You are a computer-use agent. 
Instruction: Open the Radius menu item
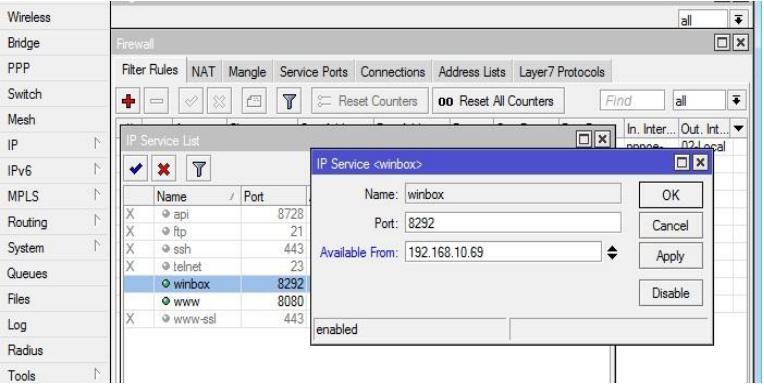click(55, 350)
